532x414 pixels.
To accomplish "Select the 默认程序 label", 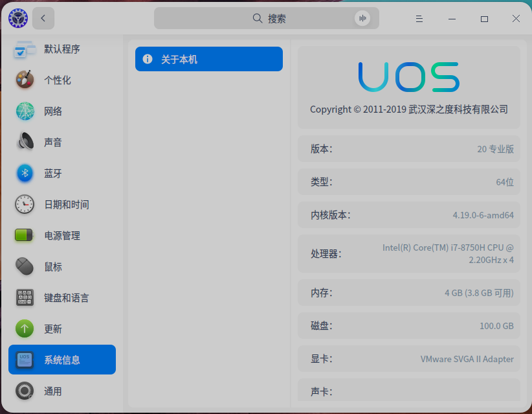I will point(62,49).
